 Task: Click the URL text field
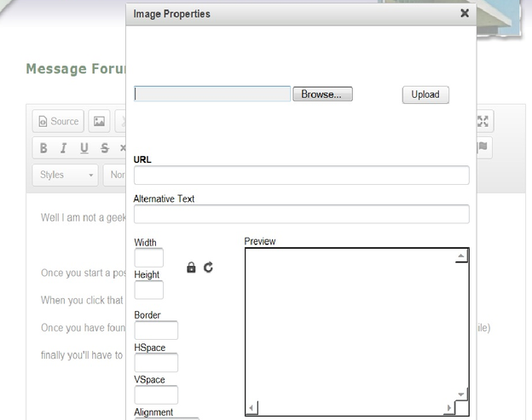[302, 175]
